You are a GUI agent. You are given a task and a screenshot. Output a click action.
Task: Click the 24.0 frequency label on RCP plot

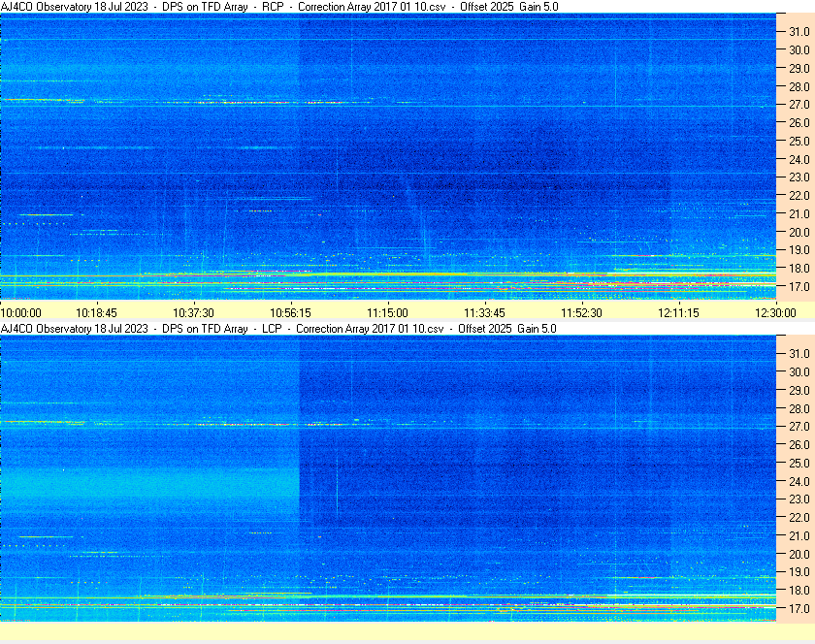click(x=799, y=160)
